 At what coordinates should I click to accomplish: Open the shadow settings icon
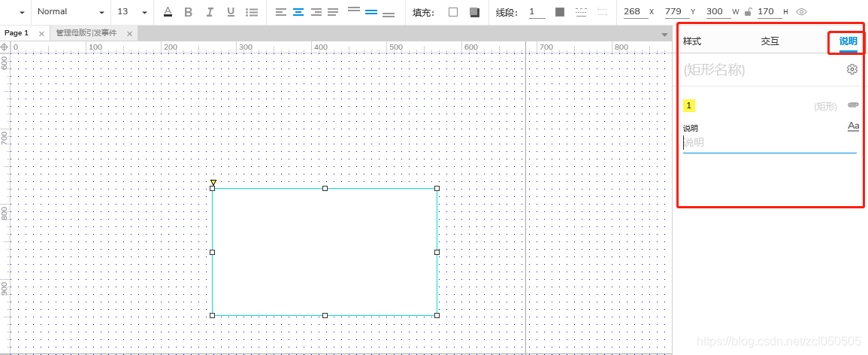pyautogui.click(x=474, y=11)
